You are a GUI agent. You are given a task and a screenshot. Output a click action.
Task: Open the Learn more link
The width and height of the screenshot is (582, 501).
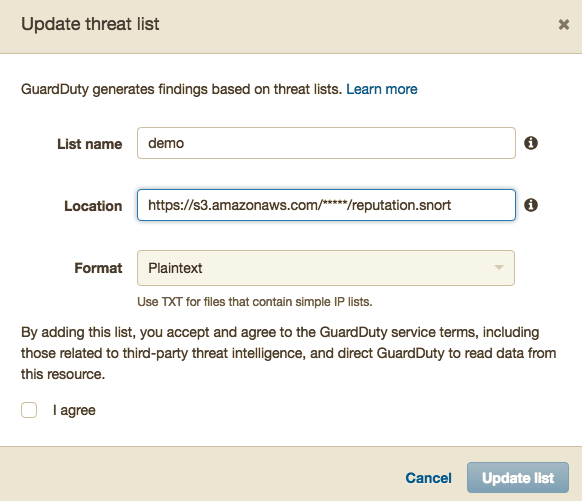[382, 89]
